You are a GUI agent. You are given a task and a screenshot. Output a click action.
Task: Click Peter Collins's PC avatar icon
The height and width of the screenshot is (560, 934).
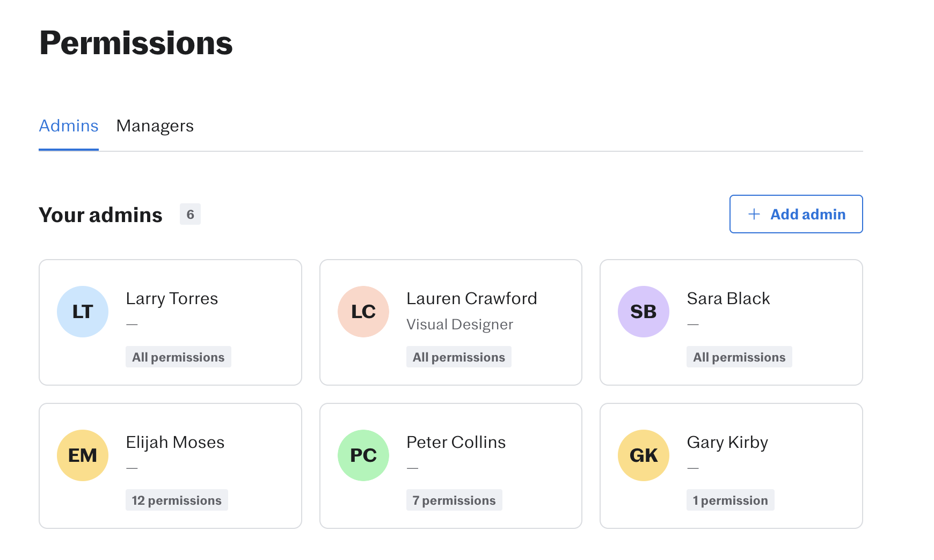point(363,455)
